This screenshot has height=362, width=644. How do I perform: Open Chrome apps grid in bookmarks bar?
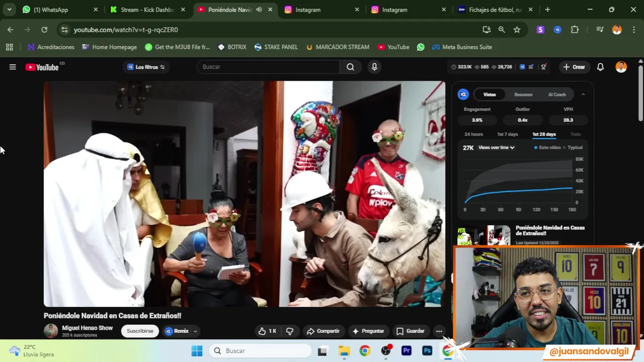[x=9, y=47]
